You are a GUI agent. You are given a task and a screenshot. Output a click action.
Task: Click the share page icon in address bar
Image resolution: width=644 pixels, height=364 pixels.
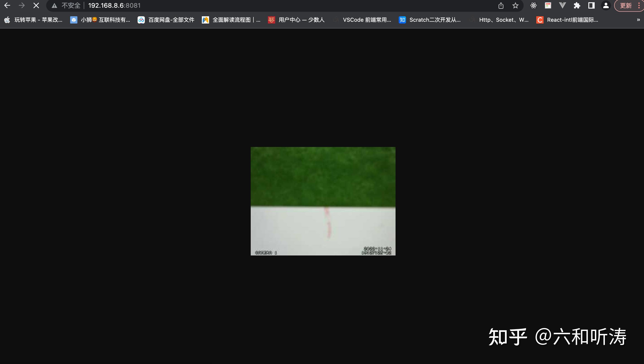point(501,5)
